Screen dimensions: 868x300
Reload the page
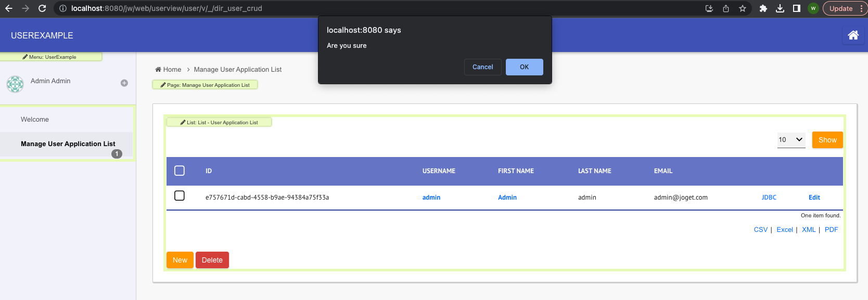click(x=42, y=8)
